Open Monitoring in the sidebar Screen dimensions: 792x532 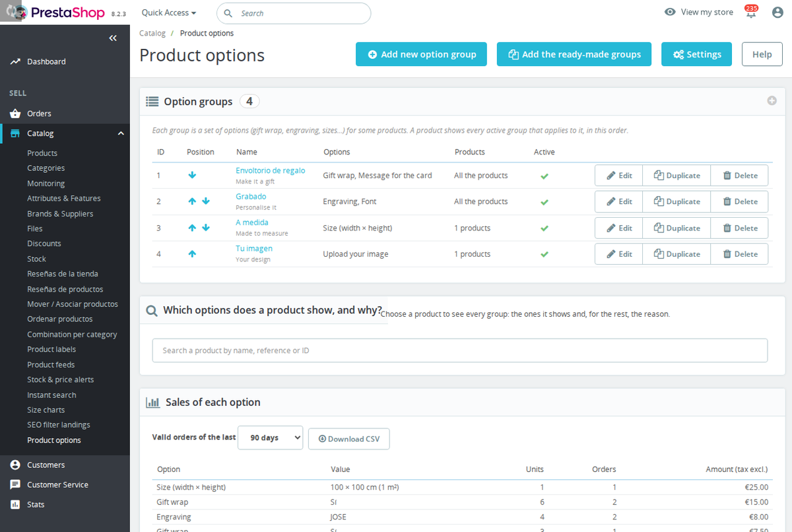click(x=46, y=183)
